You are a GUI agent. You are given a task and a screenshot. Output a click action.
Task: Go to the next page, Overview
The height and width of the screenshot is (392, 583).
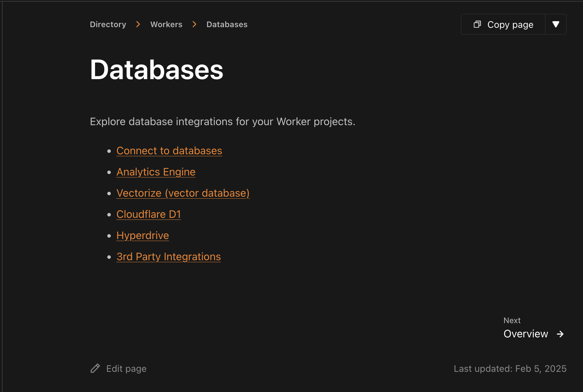tap(526, 334)
